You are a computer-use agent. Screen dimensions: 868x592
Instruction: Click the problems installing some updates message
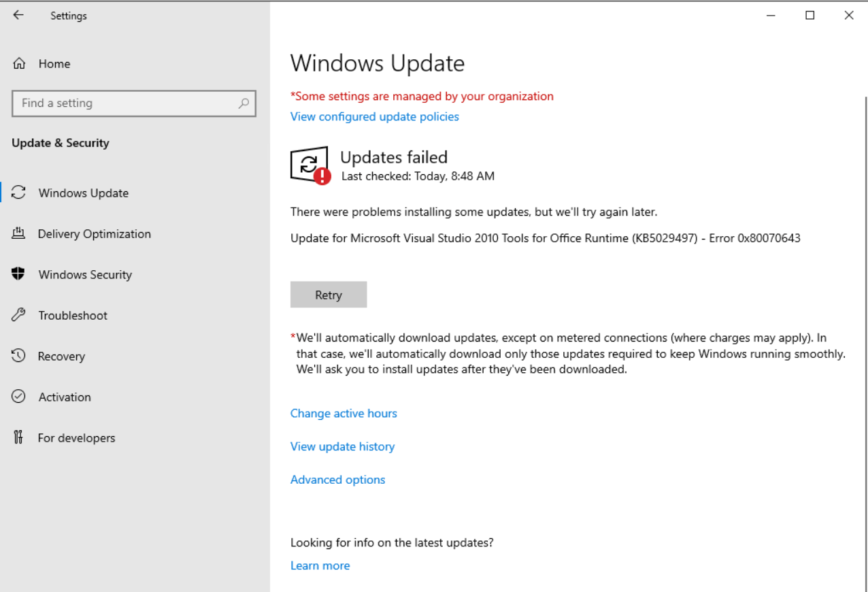[474, 212]
